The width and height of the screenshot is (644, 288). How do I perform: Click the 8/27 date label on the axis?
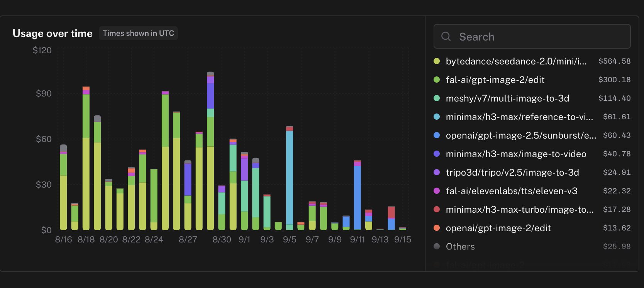point(188,239)
